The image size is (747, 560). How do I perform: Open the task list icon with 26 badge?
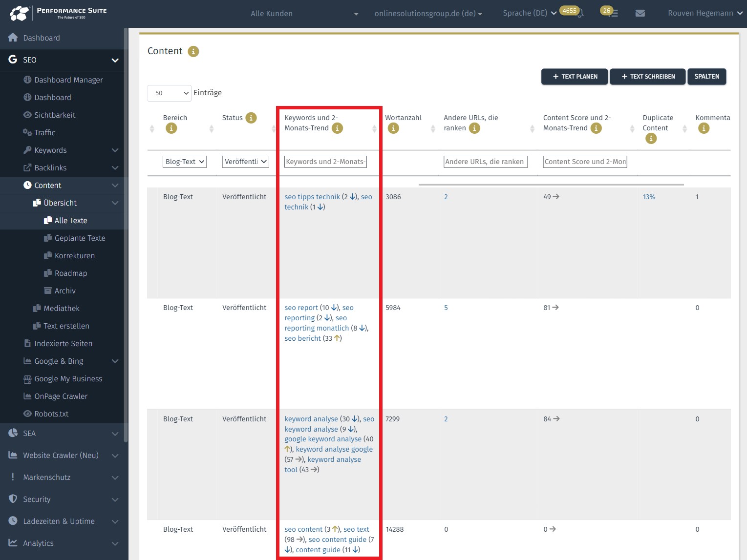(x=614, y=14)
